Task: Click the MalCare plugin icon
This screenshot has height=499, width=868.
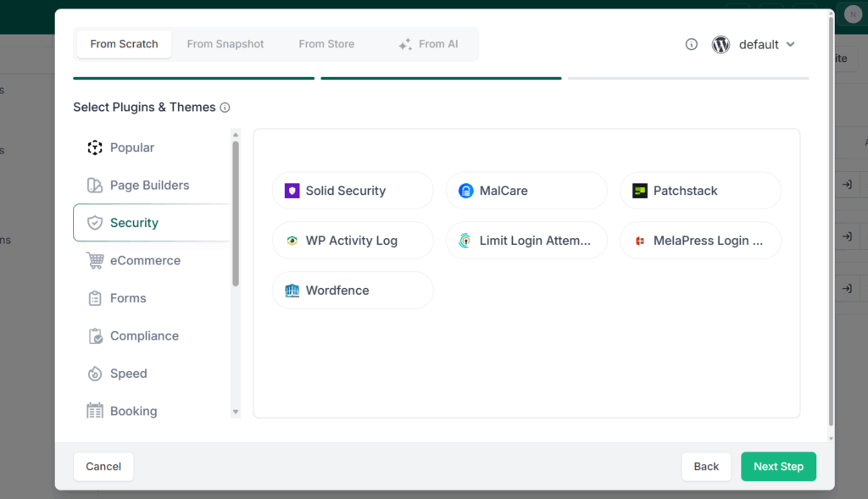Action: coord(466,191)
